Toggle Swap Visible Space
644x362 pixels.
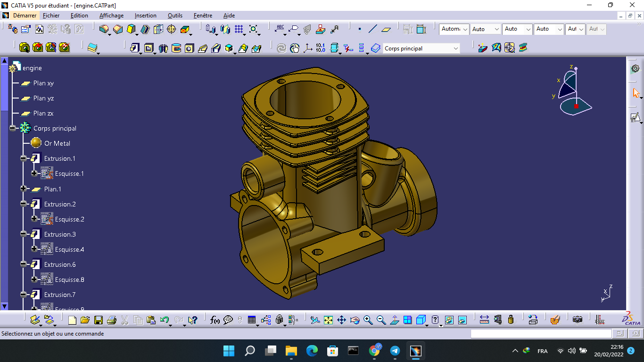462,321
